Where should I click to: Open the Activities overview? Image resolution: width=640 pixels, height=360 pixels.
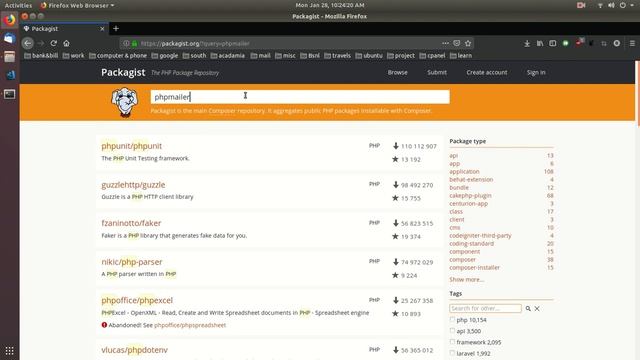point(18,5)
